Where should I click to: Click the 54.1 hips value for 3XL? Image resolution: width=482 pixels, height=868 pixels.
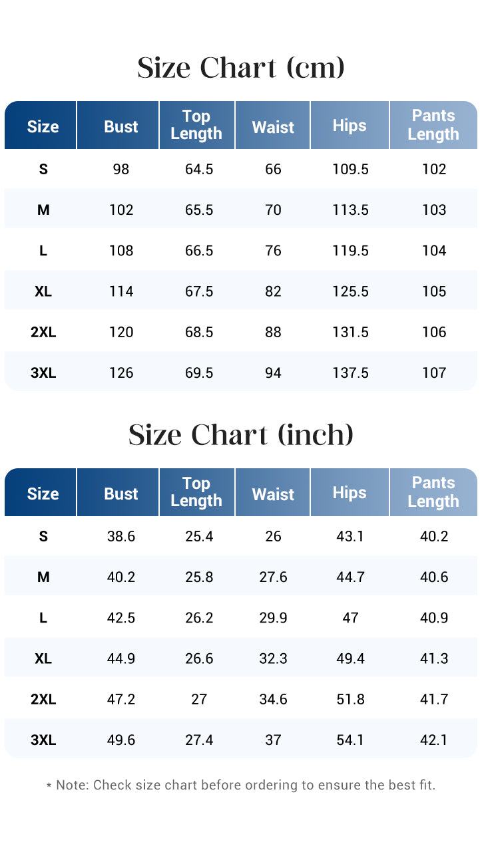click(x=350, y=740)
